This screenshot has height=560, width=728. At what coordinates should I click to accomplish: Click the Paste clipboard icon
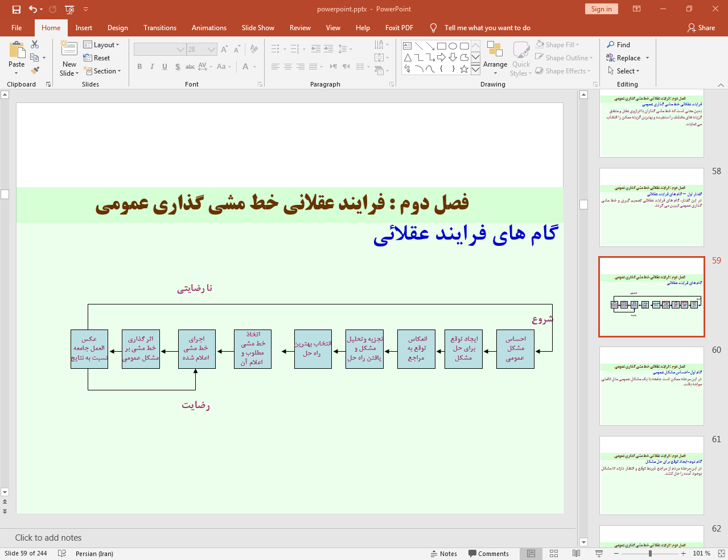(17, 50)
